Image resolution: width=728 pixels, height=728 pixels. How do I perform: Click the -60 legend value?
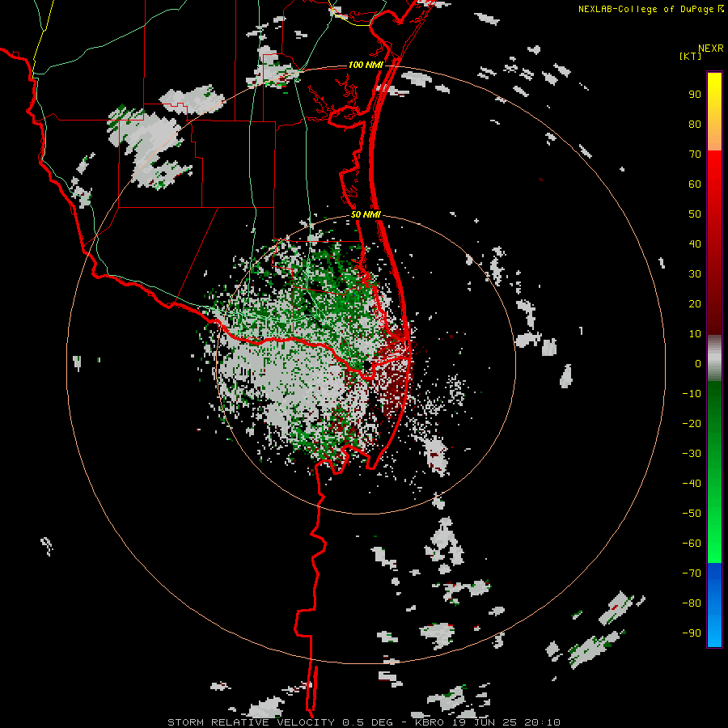click(692, 544)
